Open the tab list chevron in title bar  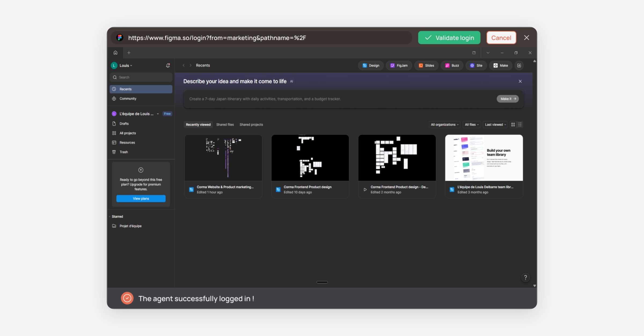[488, 53]
